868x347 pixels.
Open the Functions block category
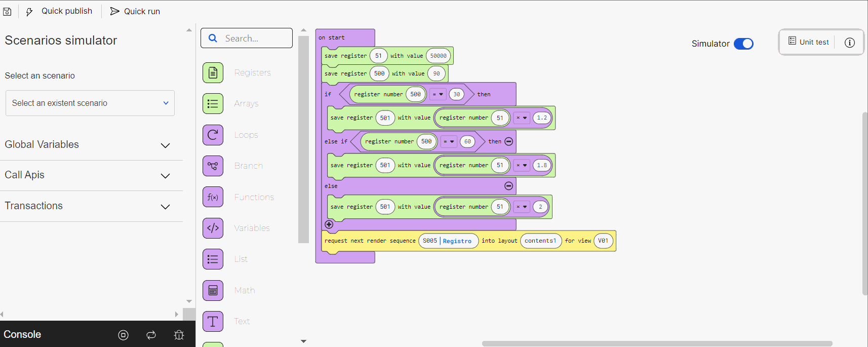[213, 197]
